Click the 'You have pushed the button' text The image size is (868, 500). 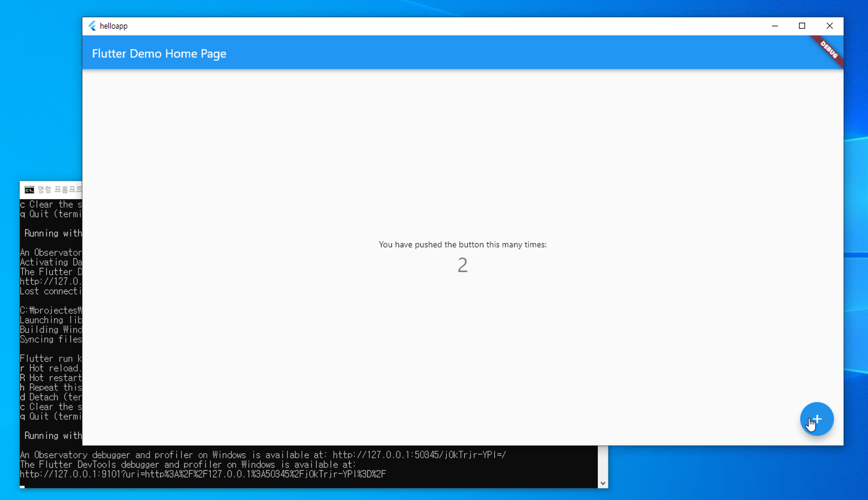(463, 245)
